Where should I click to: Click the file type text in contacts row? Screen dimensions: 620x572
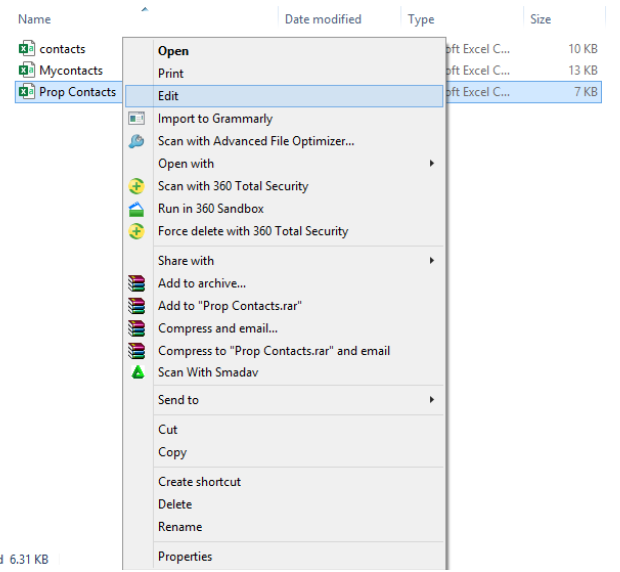click(x=478, y=49)
